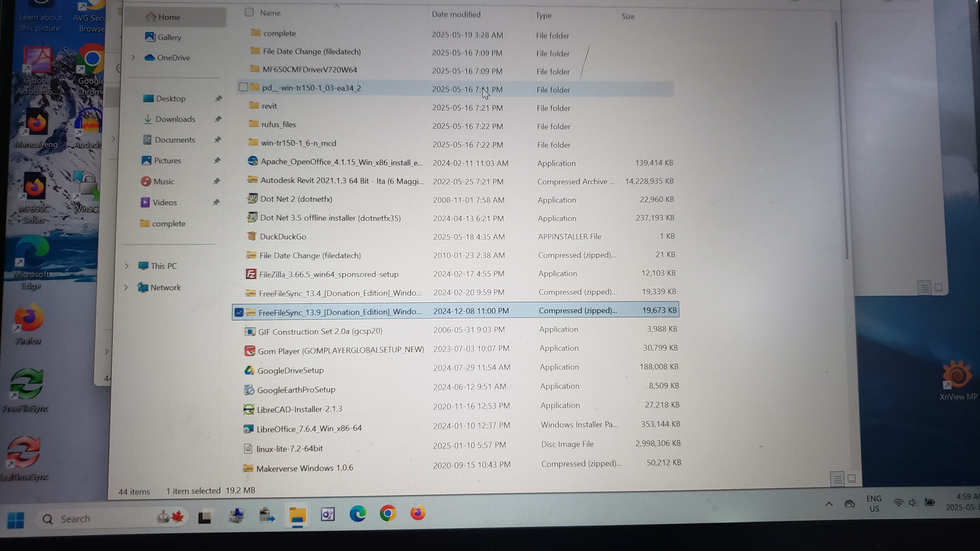This screenshot has height=551, width=980.
Task: Select the Gom Player setup icon
Action: point(250,351)
